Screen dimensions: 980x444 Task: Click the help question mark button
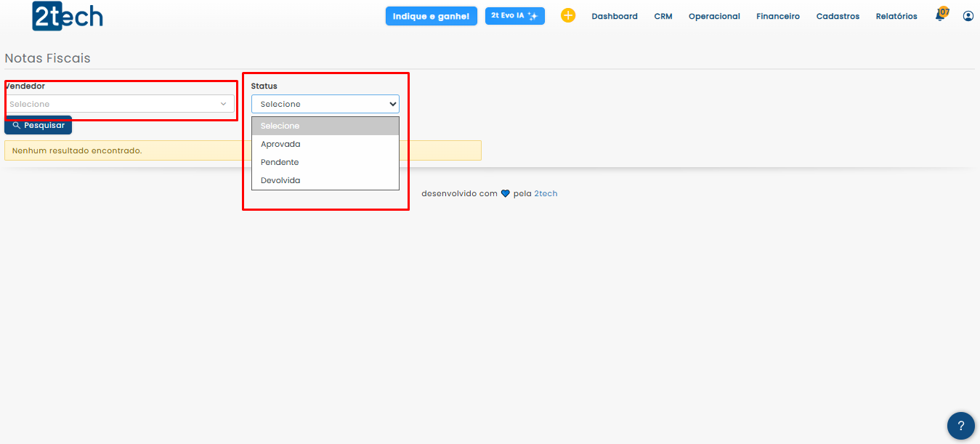click(960, 426)
